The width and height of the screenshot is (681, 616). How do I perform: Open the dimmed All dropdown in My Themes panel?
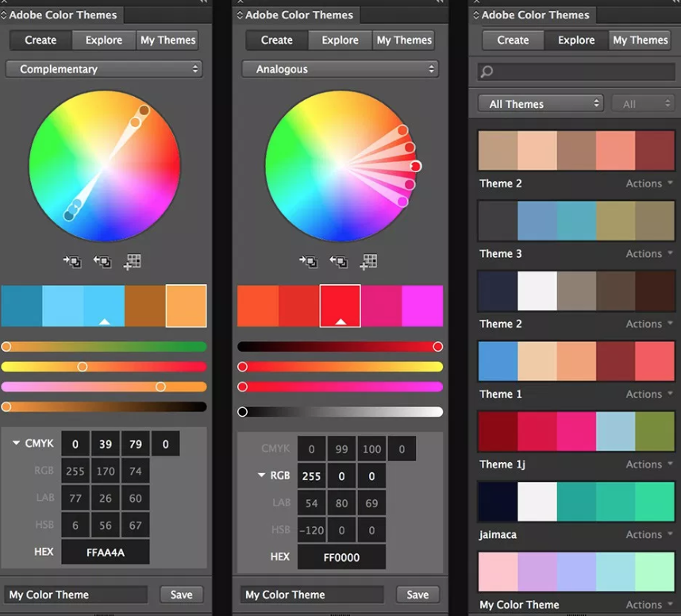[x=643, y=104]
